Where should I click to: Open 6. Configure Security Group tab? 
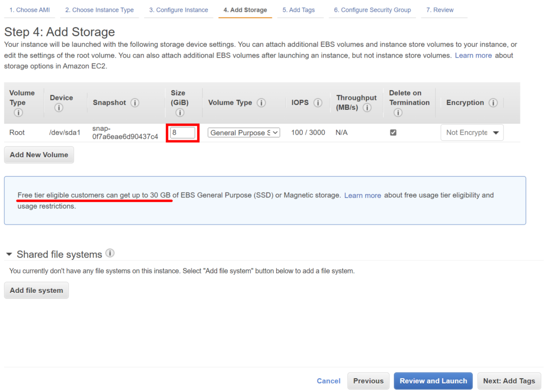tap(372, 10)
